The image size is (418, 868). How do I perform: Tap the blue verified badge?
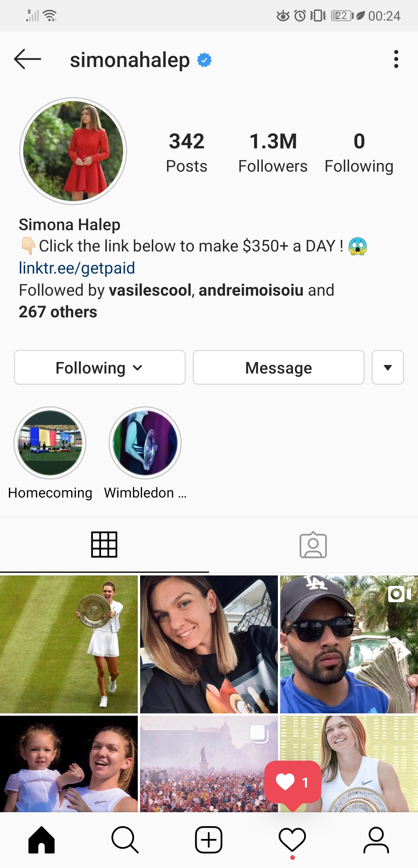204,60
